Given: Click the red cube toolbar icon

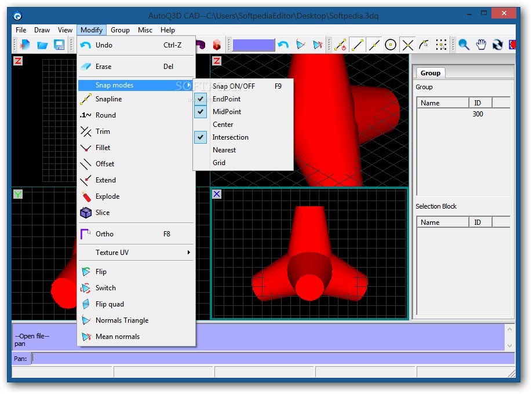Looking at the screenshot, I should 217,45.
